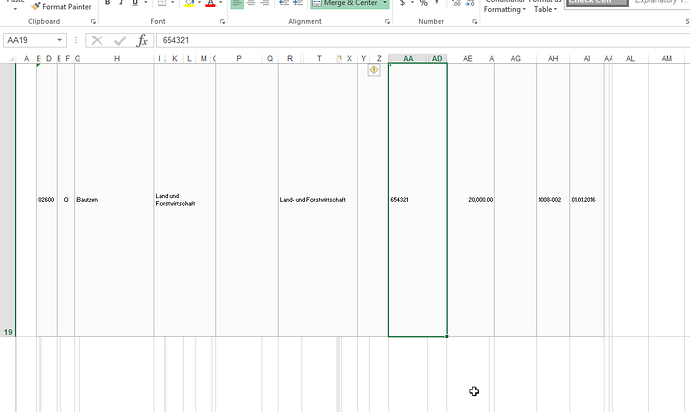
Task: Toggle center alignment
Action: click(251, 4)
